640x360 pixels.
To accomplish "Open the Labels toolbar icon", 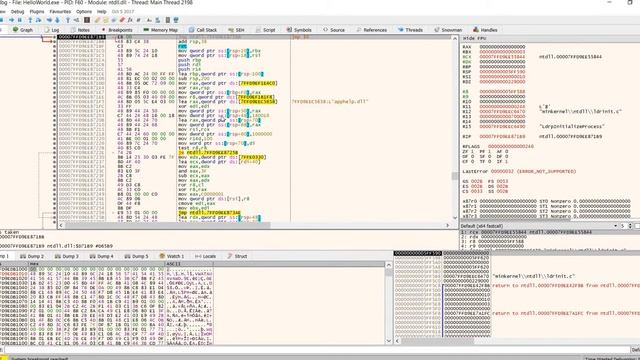I will pos(113,20).
